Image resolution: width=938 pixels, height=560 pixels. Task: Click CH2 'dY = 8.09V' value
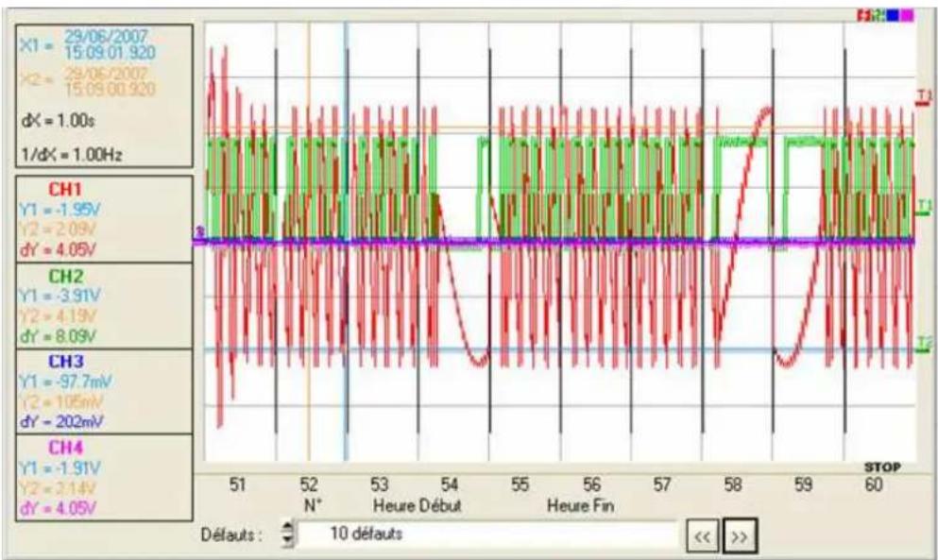click(58, 336)
